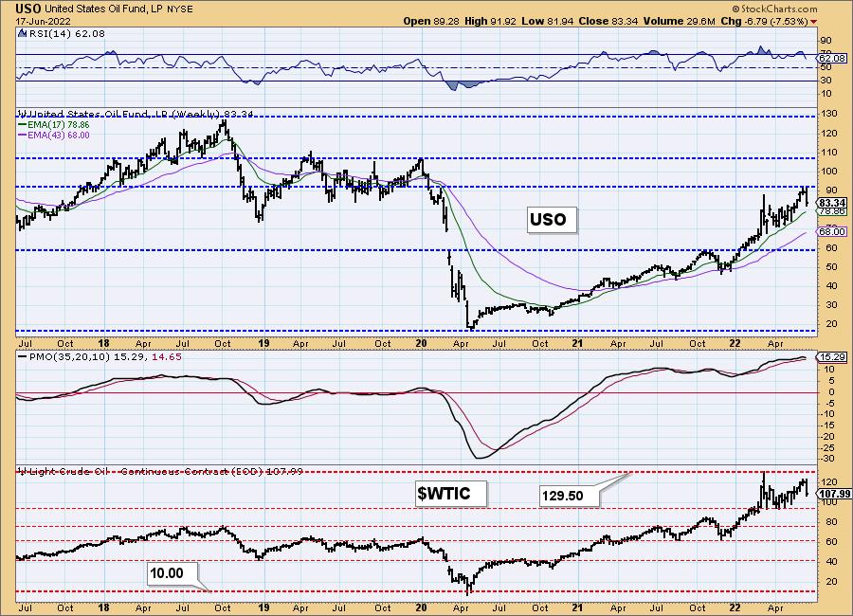Click the '21' year label on bottom axis
853x616 pixels.
pos(578,607)
